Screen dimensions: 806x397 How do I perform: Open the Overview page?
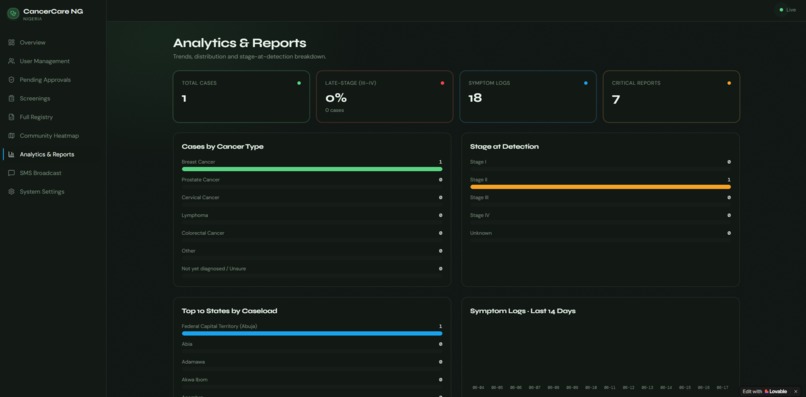[x=53, y=43]
